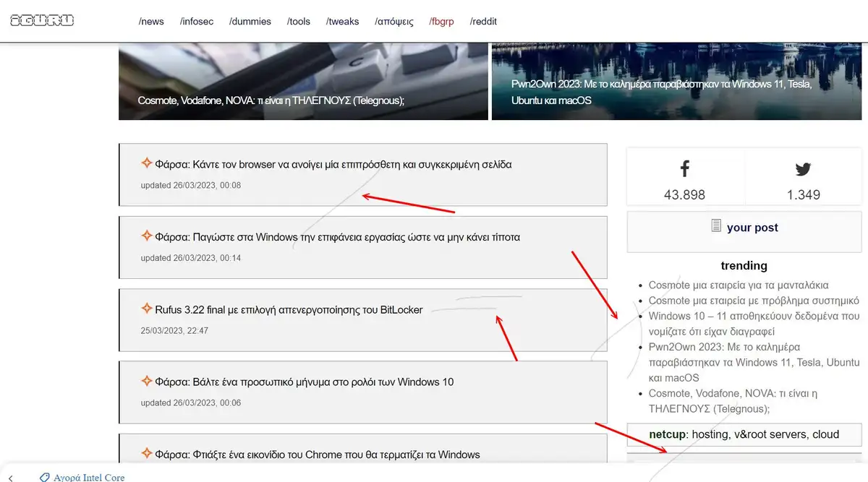
Task: Open the Φάρσα ρολόι των Windows 10 article
Action: pos(305,382)
